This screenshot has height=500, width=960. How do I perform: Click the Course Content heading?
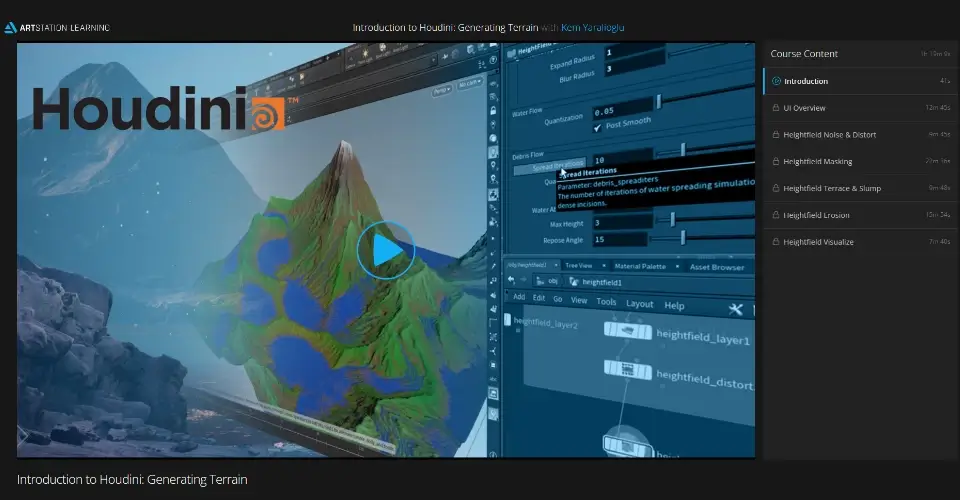804,54
